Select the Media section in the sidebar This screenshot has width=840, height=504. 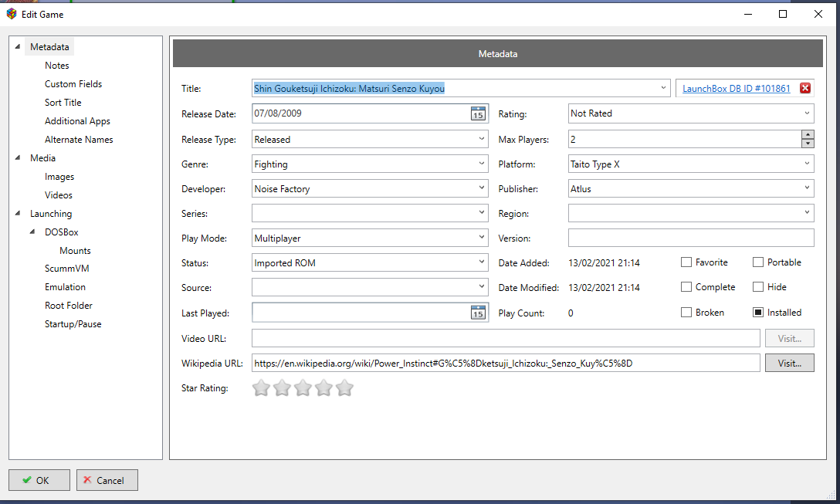point(43,158)
